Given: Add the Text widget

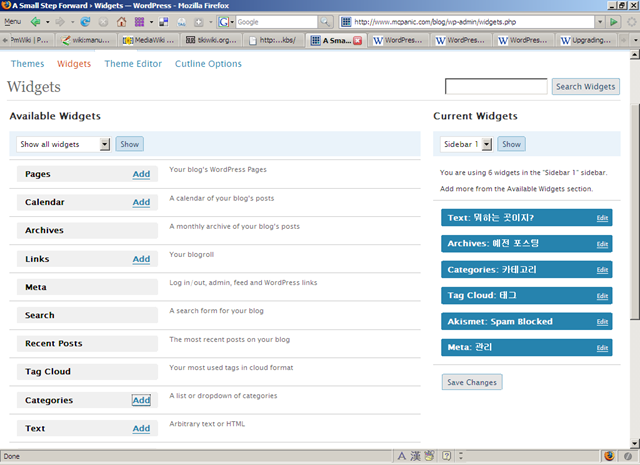Looking at the screenshot, I should [x=141, y=428].
